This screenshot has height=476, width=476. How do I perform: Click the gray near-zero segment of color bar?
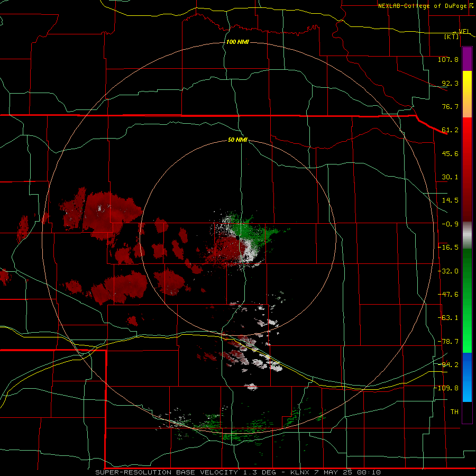pyautogui.click(x=467, y=235)
